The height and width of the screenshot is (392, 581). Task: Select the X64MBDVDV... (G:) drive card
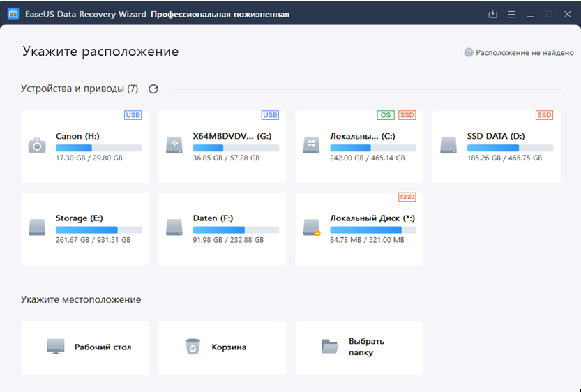222,146
